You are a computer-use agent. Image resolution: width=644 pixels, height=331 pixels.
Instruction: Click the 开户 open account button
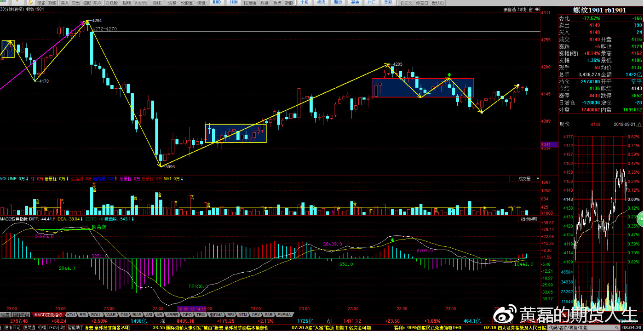click(x=97, y=3)
